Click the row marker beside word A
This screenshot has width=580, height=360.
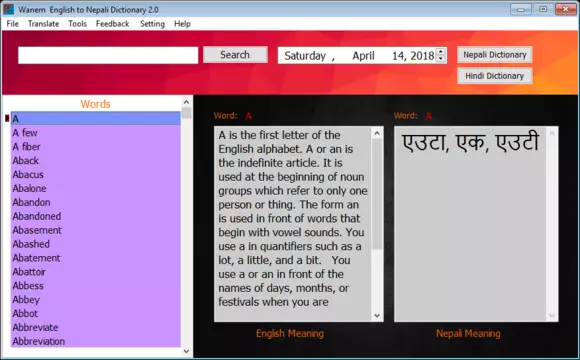pyautogui.click(x=7, y=118)
